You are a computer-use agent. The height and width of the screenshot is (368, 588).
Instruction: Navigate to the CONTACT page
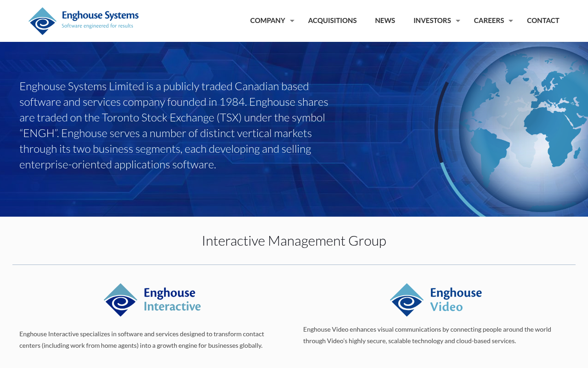[543, 20]
